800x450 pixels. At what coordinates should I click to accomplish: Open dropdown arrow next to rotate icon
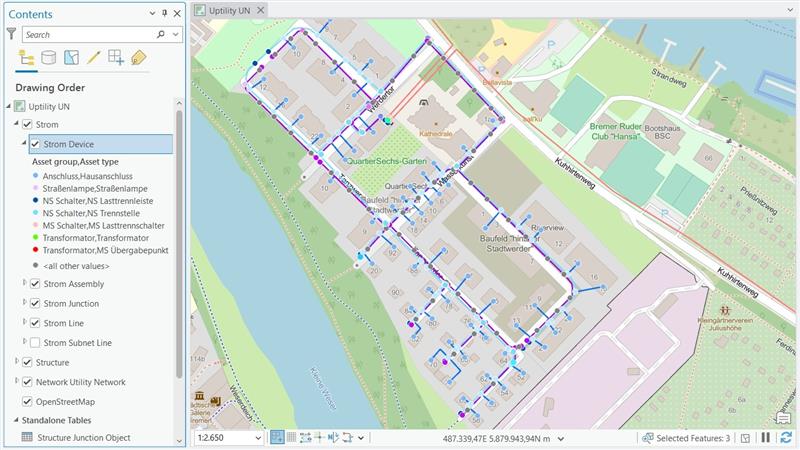(361, 438)
